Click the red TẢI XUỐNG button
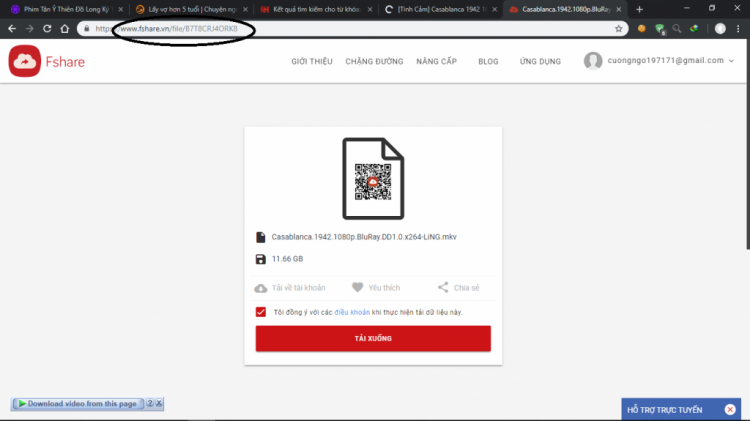Viewport: 750px width, 421px height. (x=373, y=338)
